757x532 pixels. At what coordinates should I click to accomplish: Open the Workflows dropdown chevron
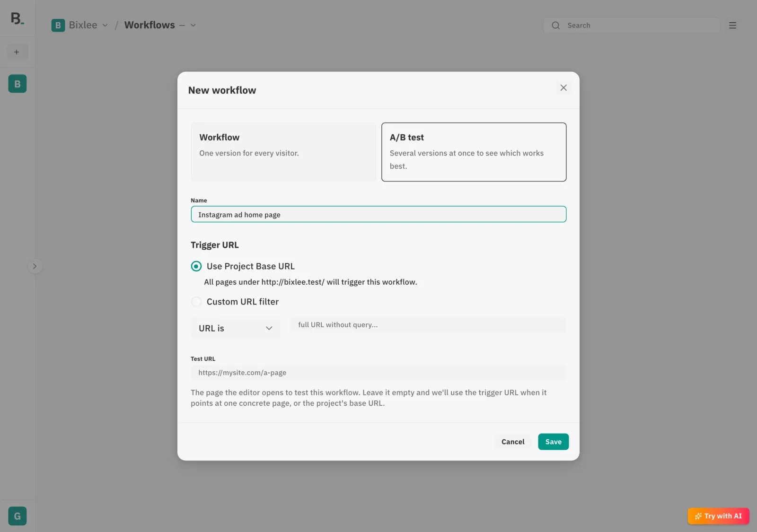(193, 26)
